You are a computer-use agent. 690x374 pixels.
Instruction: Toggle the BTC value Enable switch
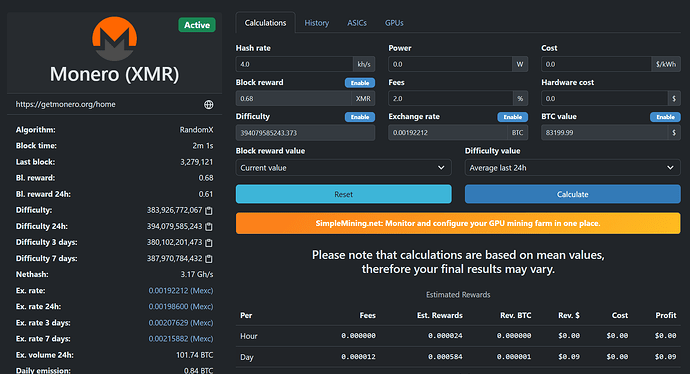pyautogui.click(x=665, y=117)
